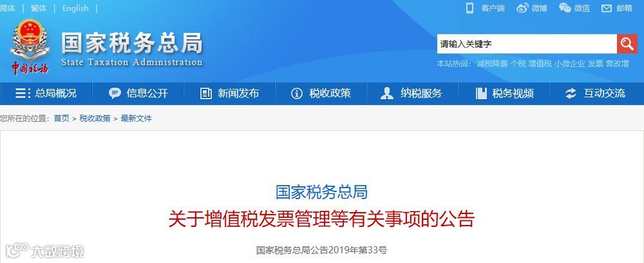
Task: Click the 首页 breadcrumb link
Action: click(x=62, y=119)
